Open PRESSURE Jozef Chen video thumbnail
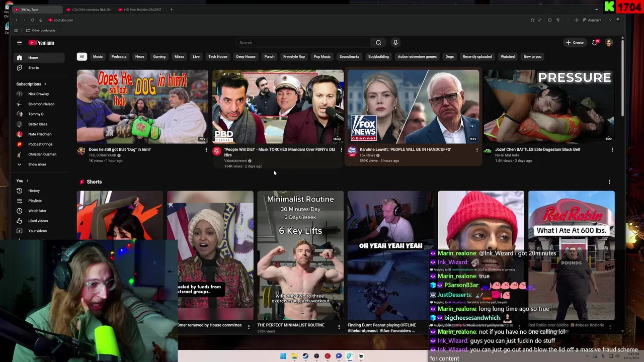Image resolution: width=644 pixels, height=362 pixels. tap(548, 107)
